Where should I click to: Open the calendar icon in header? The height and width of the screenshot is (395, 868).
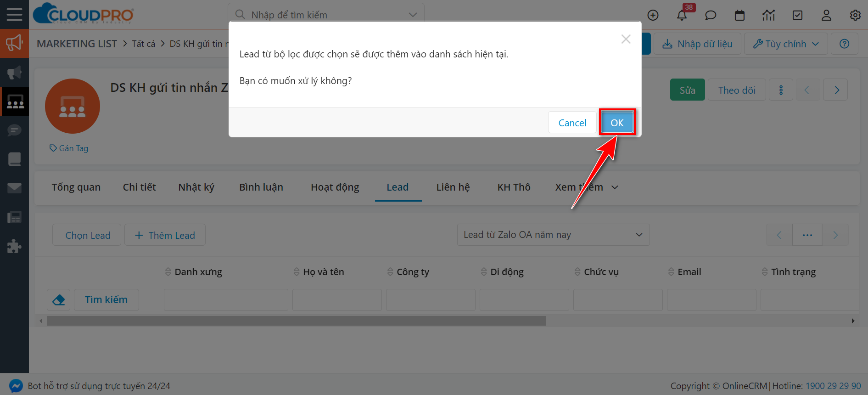(x=739, y=15)
